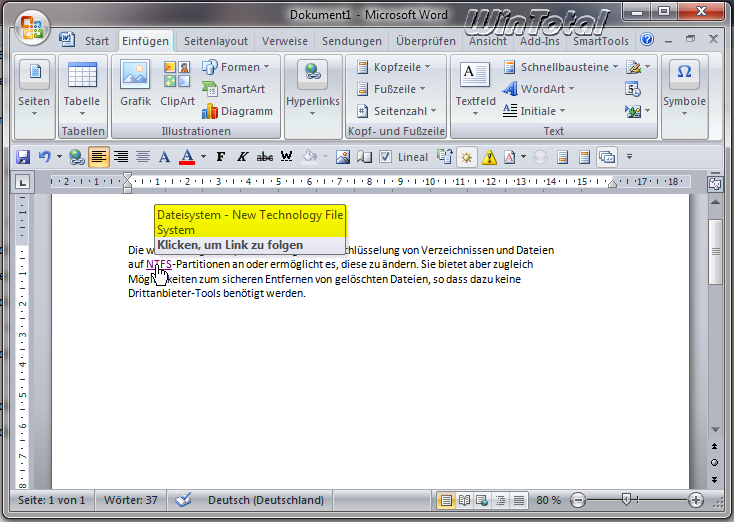
Task: Toggle justify alignment in quick toolbar
Action: 143,156
